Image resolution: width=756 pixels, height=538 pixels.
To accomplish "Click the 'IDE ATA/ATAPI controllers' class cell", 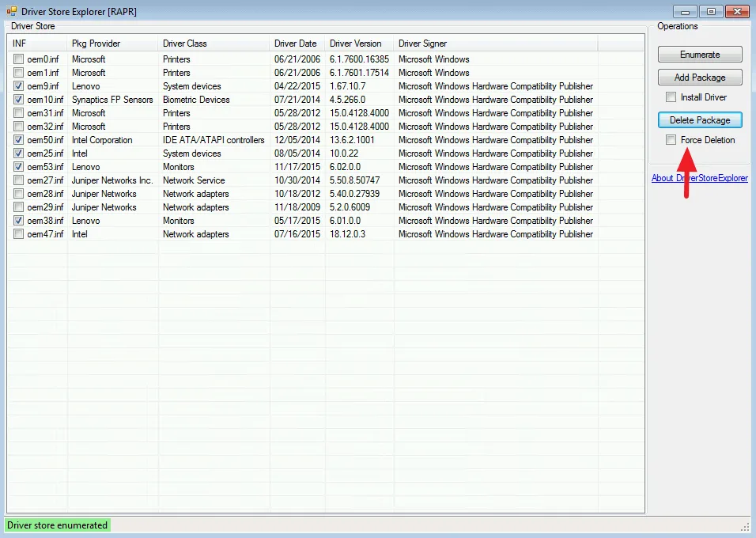I will tap(214, 140).
